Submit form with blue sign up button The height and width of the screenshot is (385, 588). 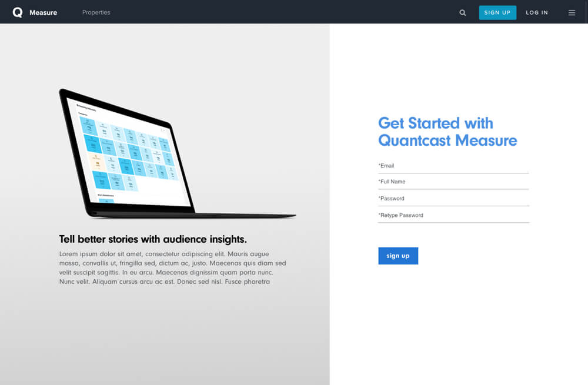click(398, 256)
